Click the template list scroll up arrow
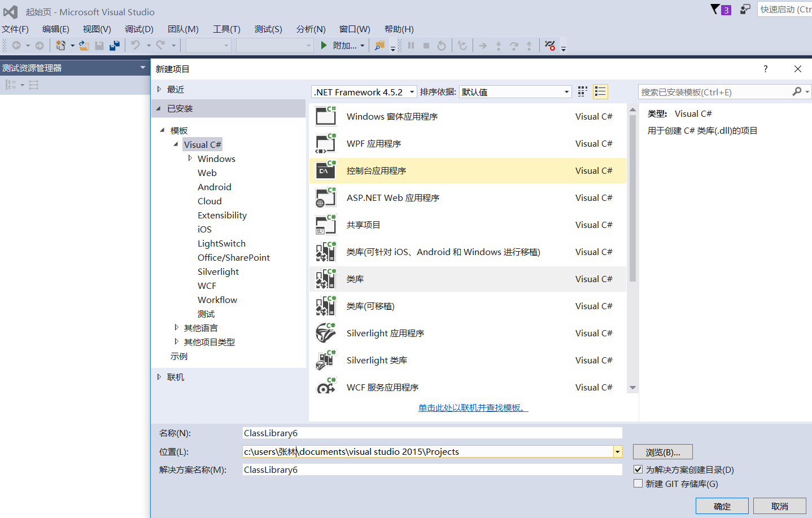This screenshot has width=812, height=518. pos(633,109)
